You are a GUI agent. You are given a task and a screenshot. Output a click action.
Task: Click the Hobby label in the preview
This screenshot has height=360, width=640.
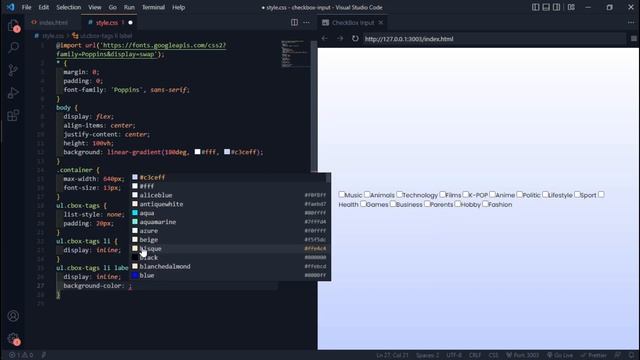click(x=471, y=204)
